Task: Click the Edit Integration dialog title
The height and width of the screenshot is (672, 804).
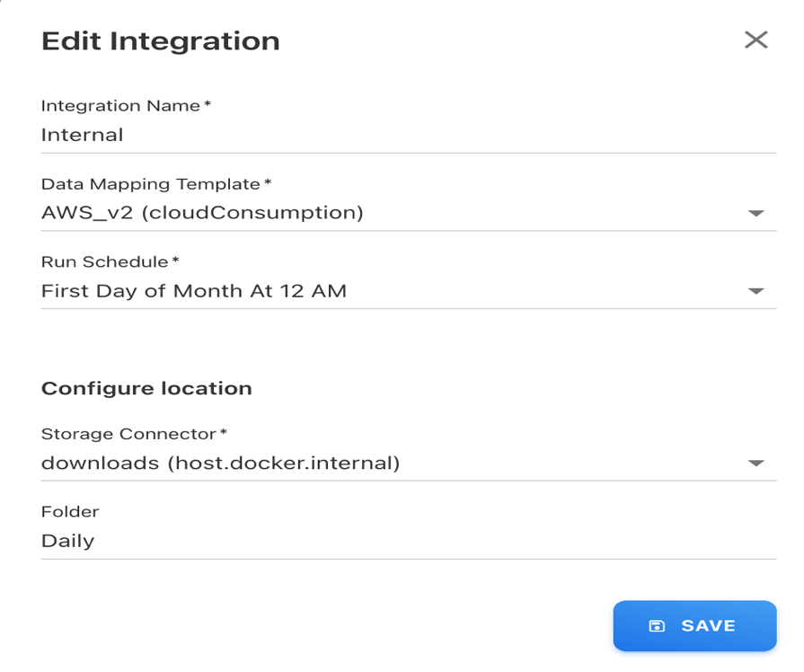Action: click(x=161, y=41)
